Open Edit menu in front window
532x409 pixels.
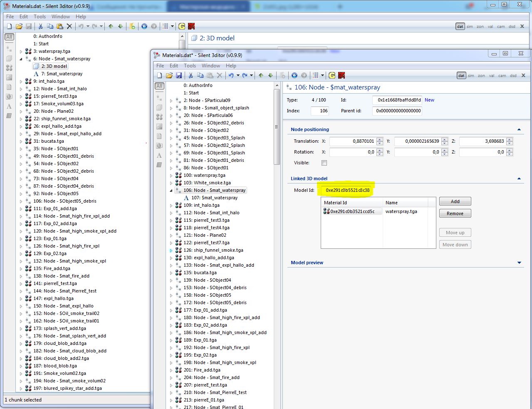coord(174,66)
